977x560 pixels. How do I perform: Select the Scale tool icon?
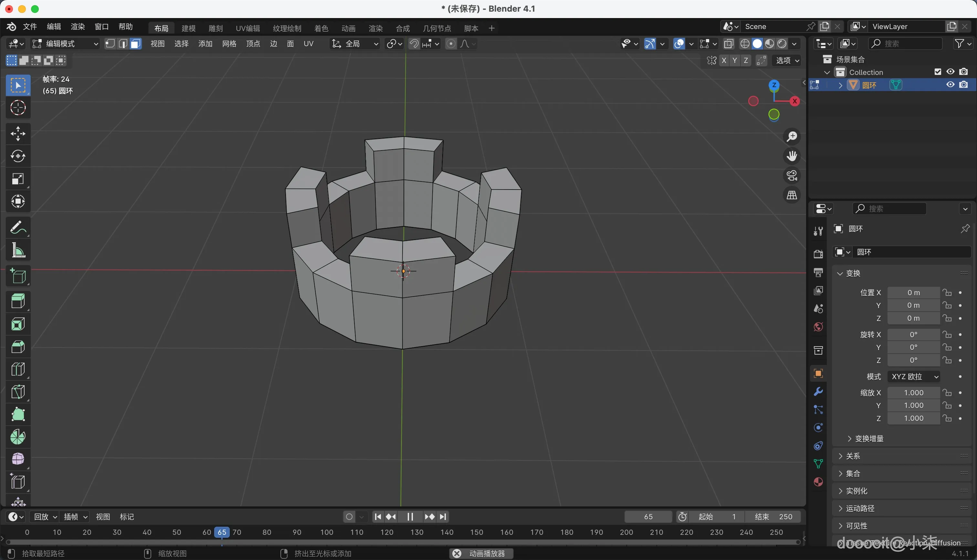coord(18,179)
